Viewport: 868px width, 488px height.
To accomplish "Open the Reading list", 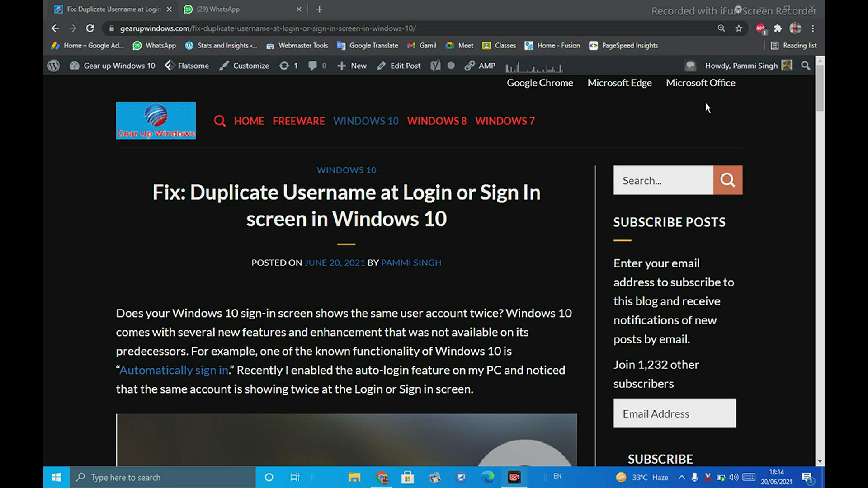I will click(x=794, y=46).
